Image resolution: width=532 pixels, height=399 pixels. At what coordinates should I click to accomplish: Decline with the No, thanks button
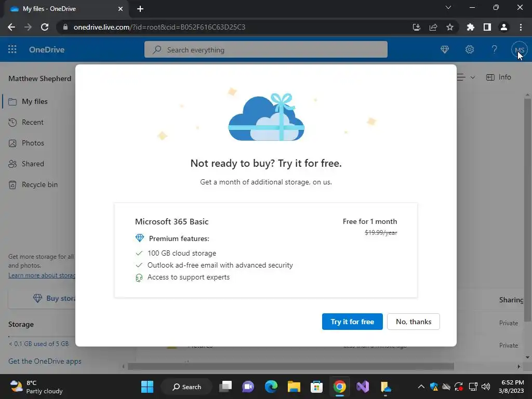[413, 322]
